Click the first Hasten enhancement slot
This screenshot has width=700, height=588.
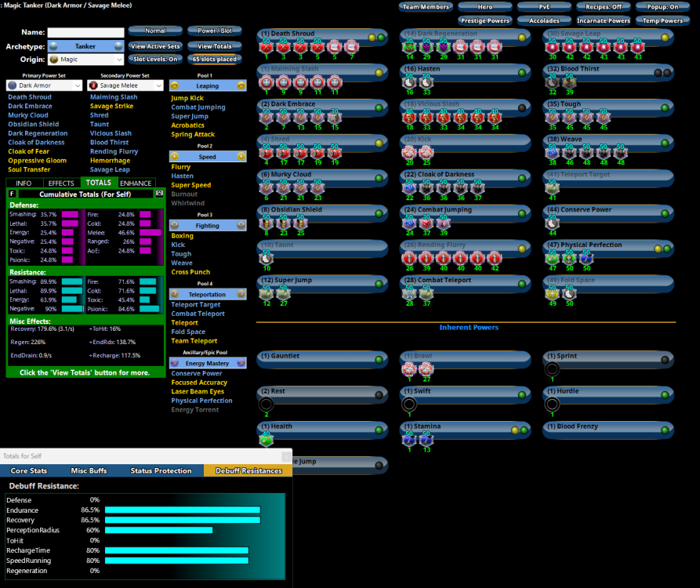pyautogui.click(x=408, y=82)
